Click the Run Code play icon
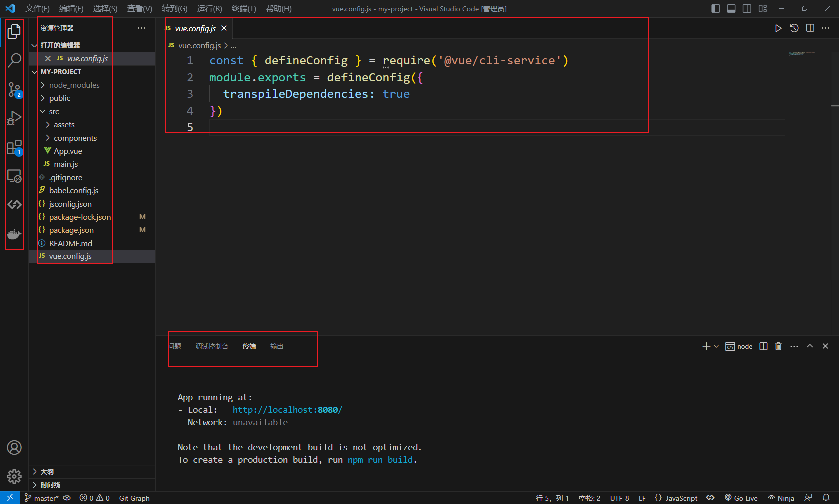This screenshot has width=839, height=504. (778, 28)
